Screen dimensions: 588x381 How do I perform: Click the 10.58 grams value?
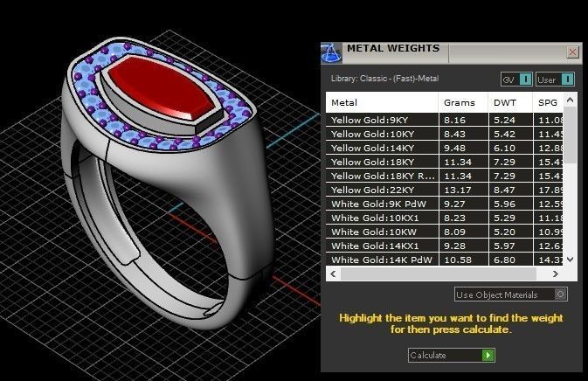[x=458, y=260]
